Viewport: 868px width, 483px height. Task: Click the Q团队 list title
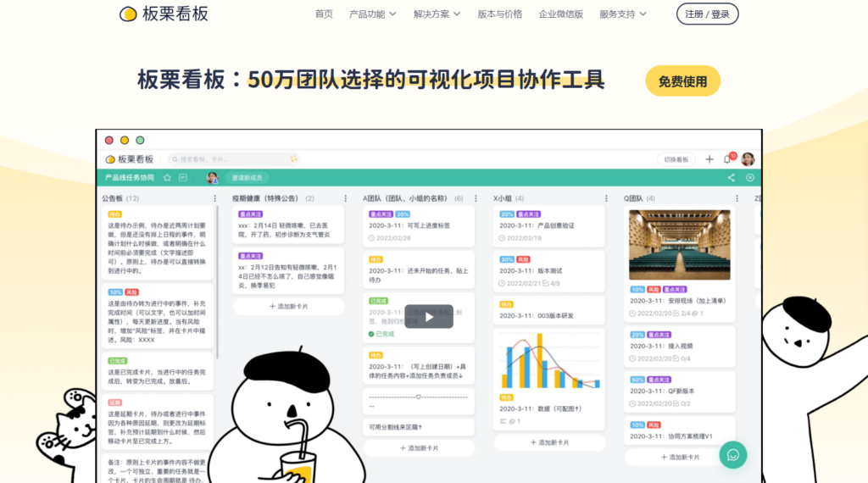(633, 198)
